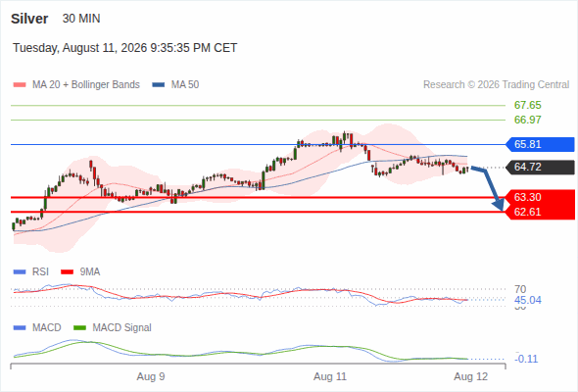Click the 62.61 red support label
The width and height of the screenshot is (578, 392).
point(527,212)
